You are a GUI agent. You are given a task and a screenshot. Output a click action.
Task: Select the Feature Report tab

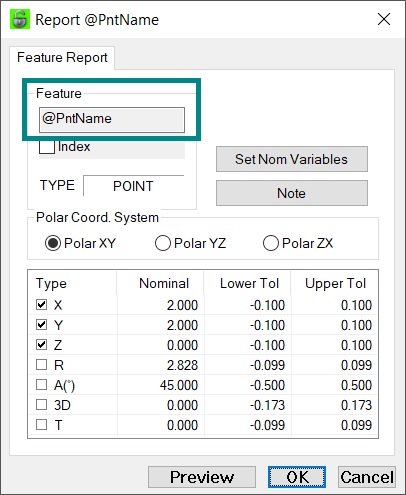pyautogui.click(x=62, y=58)
